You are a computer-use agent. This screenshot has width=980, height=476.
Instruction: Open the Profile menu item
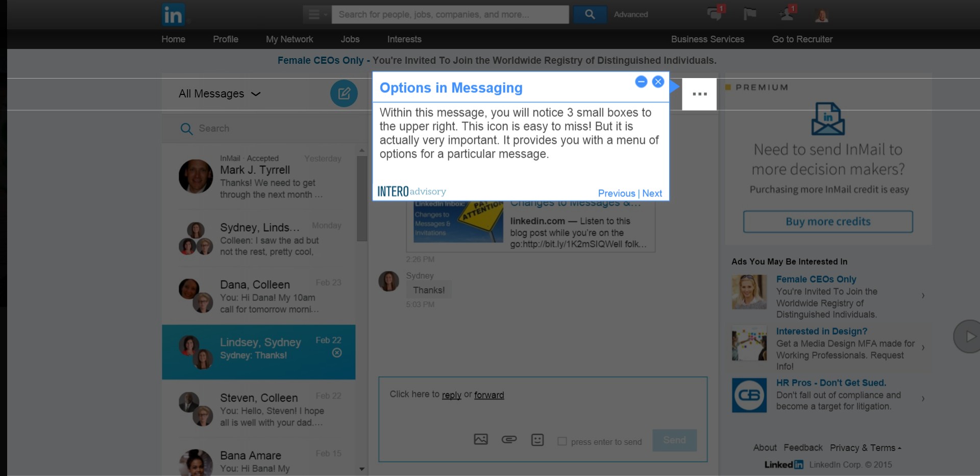pos(226,39)
